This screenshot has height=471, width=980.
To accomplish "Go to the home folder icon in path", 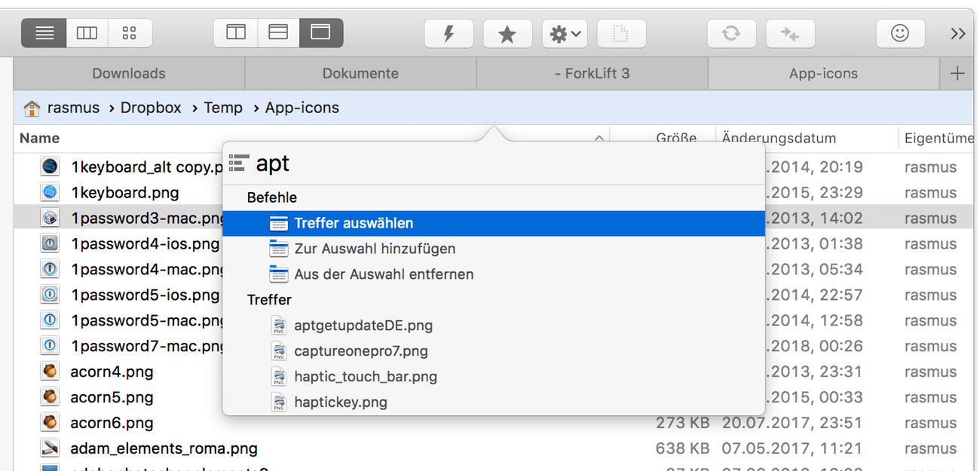I will (32, 109).
